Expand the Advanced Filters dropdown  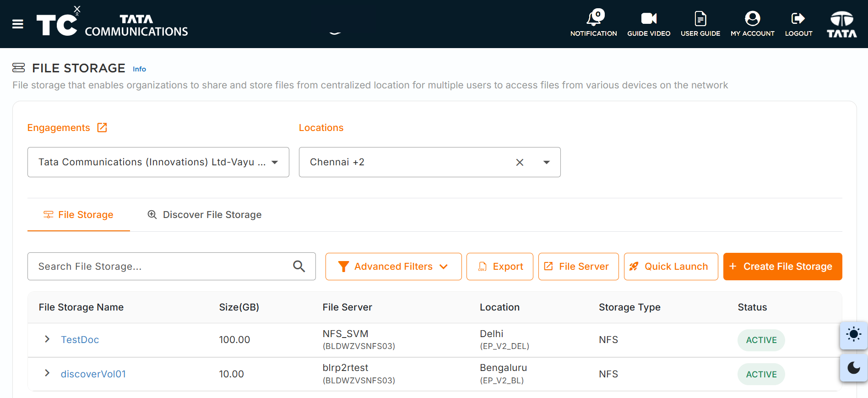[394, 267]
